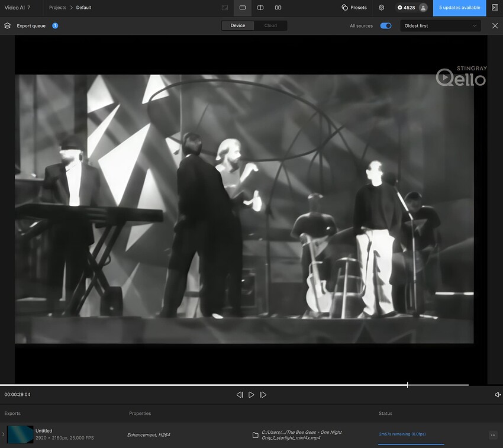Open the Oldest first sort dropdown
This screenshot has height=448, width=503.
tap(440, 25)
